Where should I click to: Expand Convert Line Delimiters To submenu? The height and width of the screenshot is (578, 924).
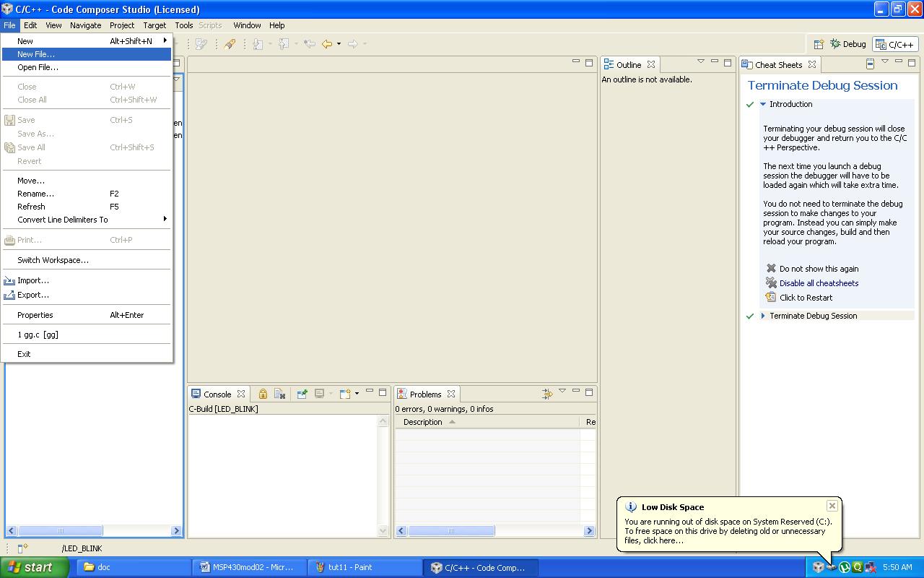86,220
